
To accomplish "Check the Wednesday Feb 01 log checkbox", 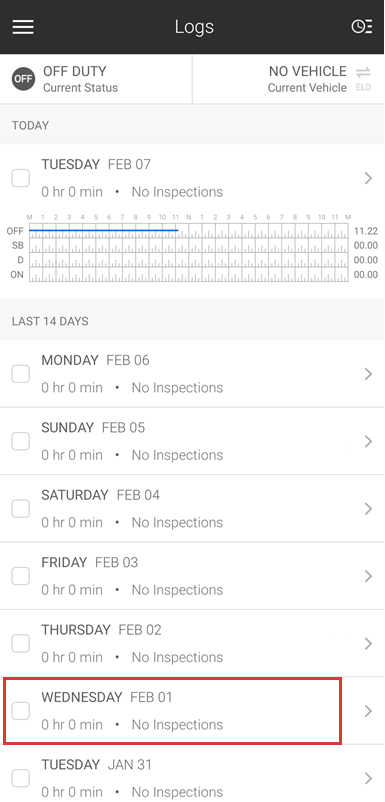I will (x=20, y=710).
